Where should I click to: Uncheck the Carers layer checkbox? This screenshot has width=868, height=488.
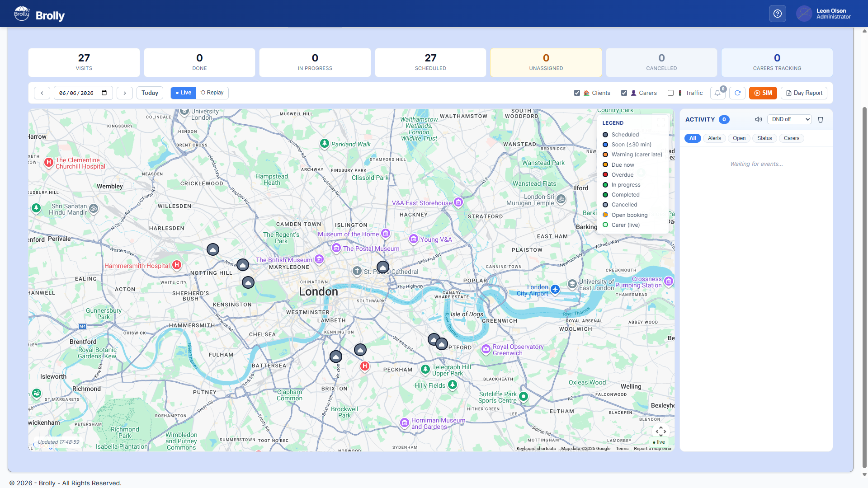[x=624, y=93]
